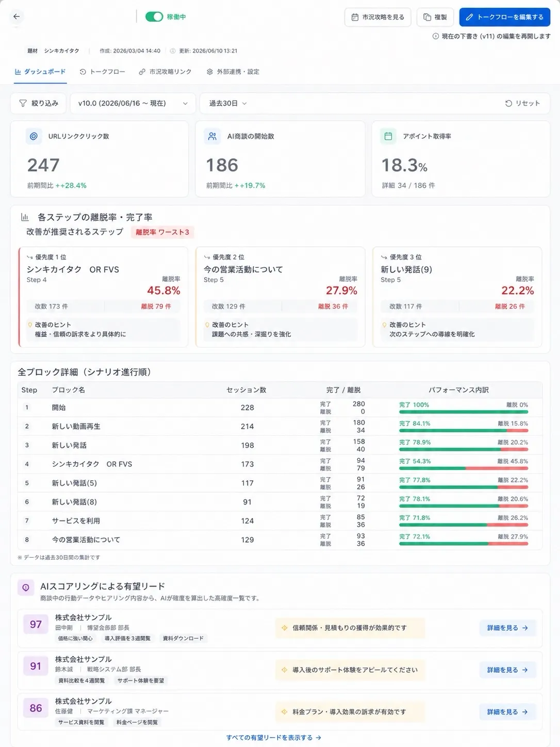Image resolution: width=560 pixels, height=747 pixels.
Task: Click the 複製 duplicate button
Action: tap(435, 17)
